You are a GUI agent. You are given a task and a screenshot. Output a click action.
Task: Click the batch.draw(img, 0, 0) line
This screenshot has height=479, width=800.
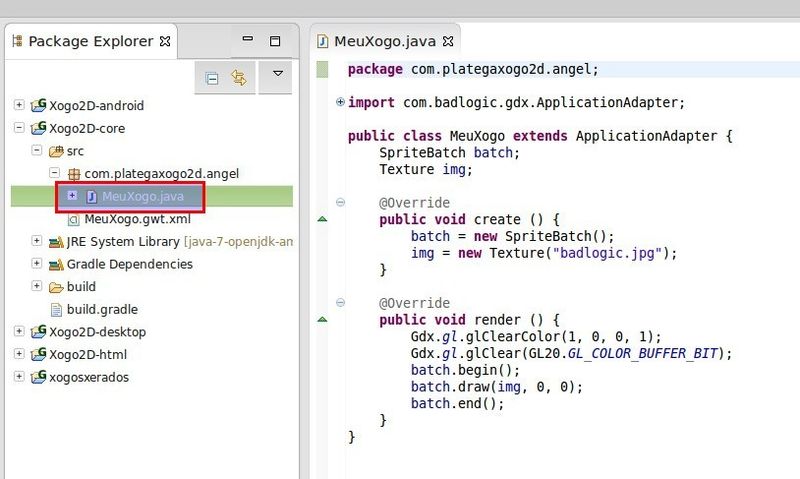point(496,387)
